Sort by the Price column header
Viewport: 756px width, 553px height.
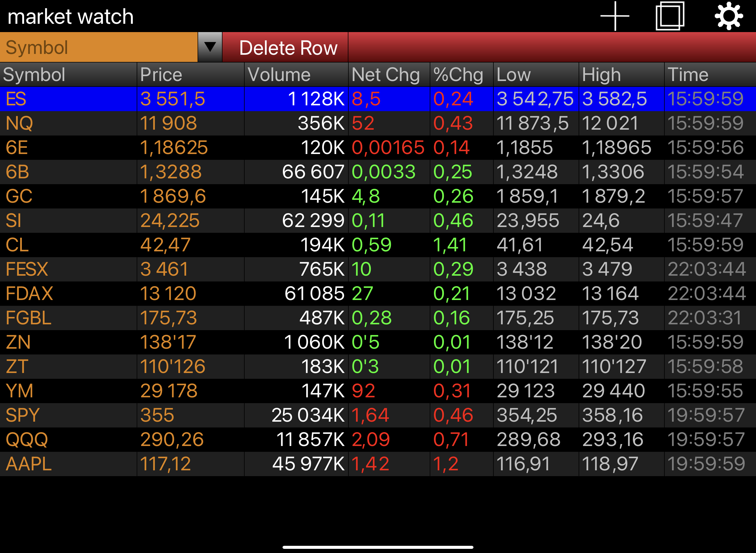click(x=190, y=74)
